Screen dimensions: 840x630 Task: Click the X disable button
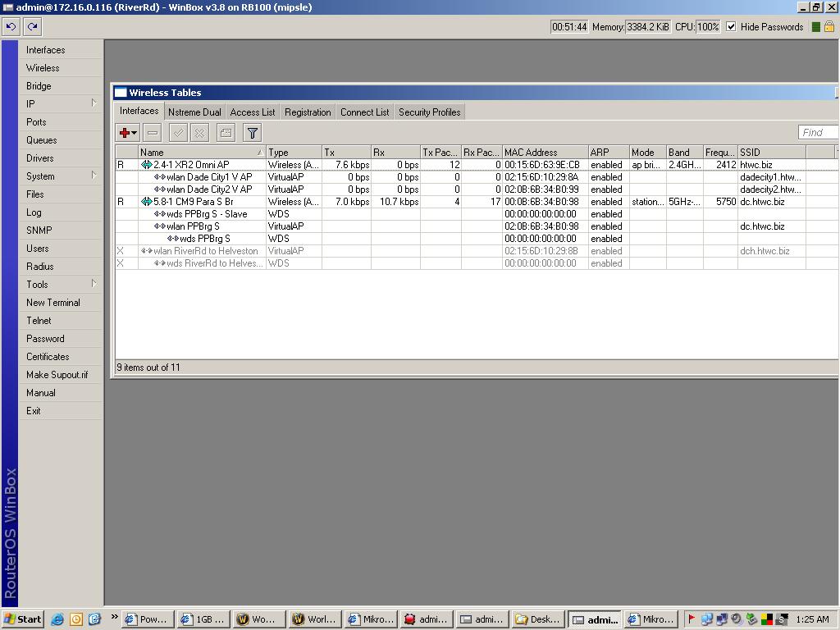point(199,133)
